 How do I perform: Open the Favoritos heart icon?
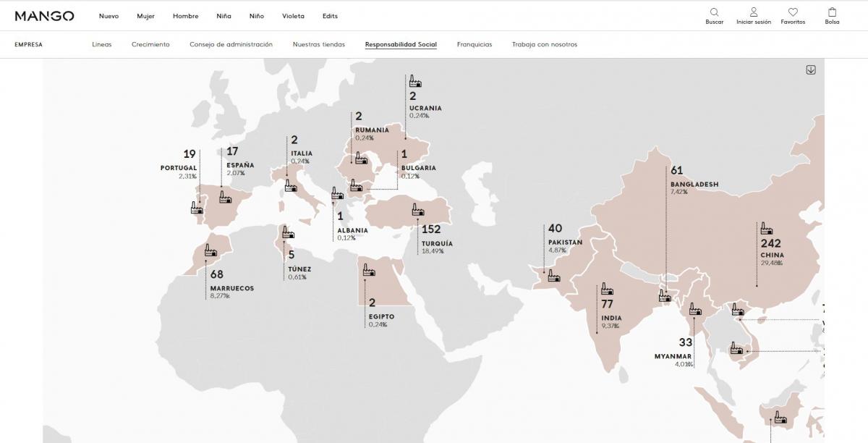click(793, 12)
